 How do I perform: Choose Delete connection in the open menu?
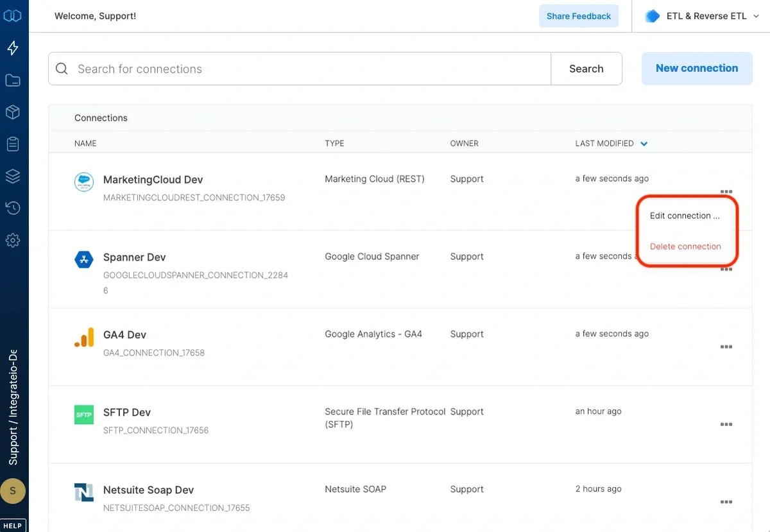[685, 246]
